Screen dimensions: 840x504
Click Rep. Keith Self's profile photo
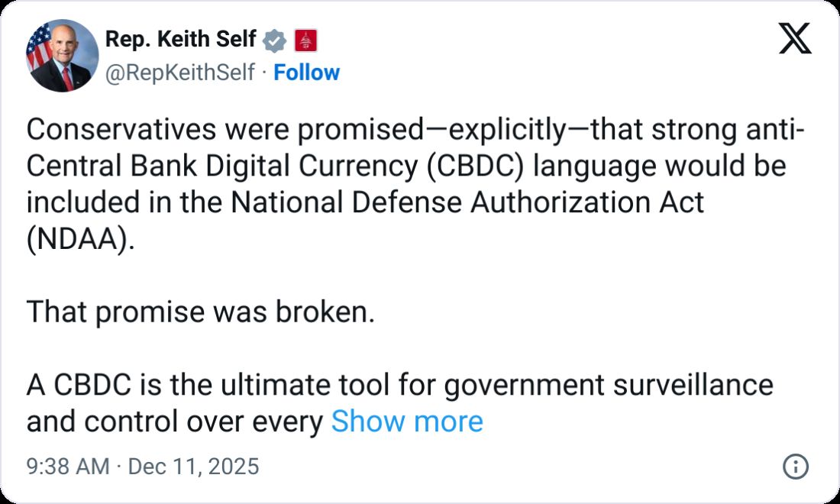pyautogui.click(x=62, y=56)
